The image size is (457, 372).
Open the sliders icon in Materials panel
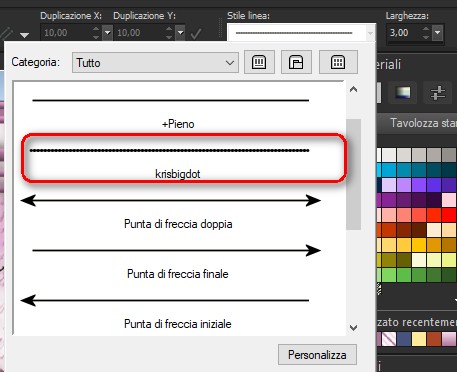tap(438, 93)
